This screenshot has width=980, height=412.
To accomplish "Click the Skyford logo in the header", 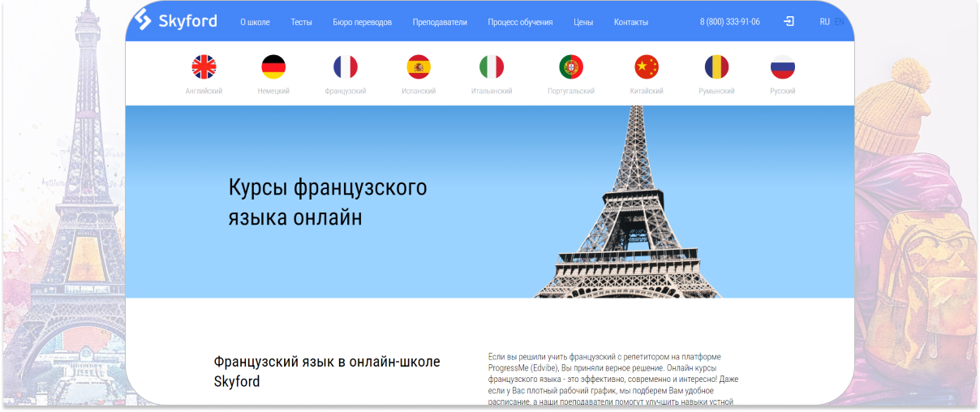I will click(x=176, y=20).
